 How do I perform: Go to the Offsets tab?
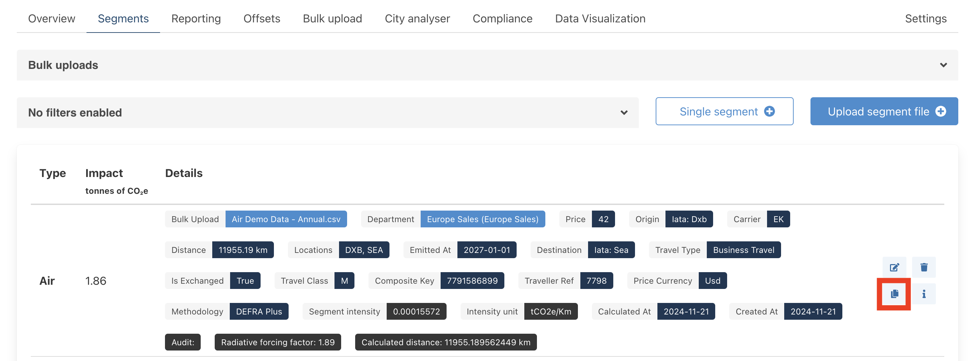pyautogui.click(x=262, y=18)
